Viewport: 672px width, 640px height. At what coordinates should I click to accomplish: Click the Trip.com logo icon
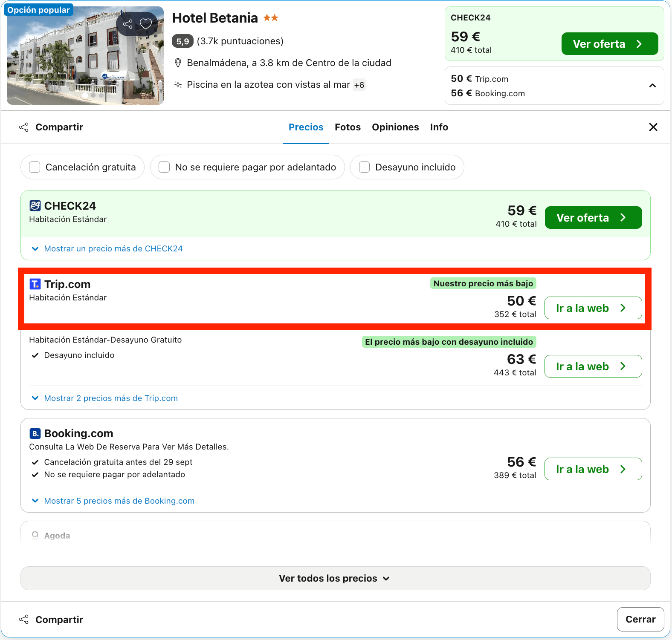tap(35, 284)
